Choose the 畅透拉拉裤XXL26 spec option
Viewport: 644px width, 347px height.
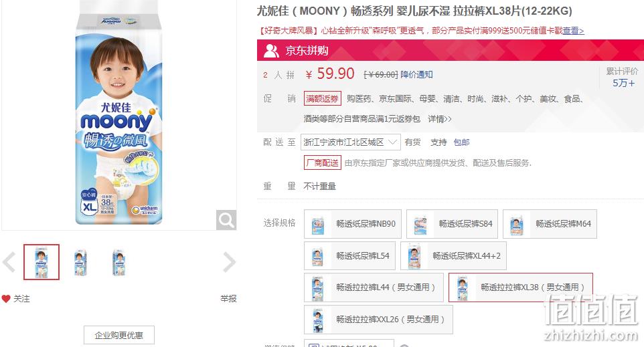pyautogui.click(x=379, y=320)
